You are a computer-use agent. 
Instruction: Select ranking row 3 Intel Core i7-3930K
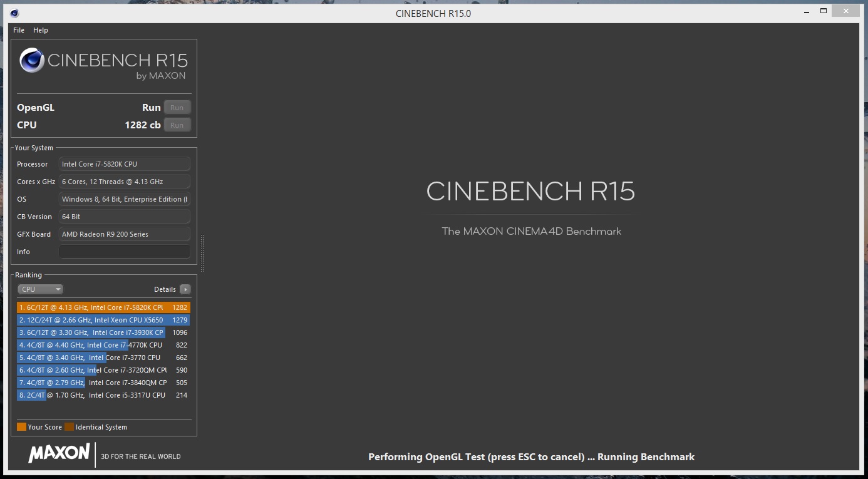coord(103,332)
